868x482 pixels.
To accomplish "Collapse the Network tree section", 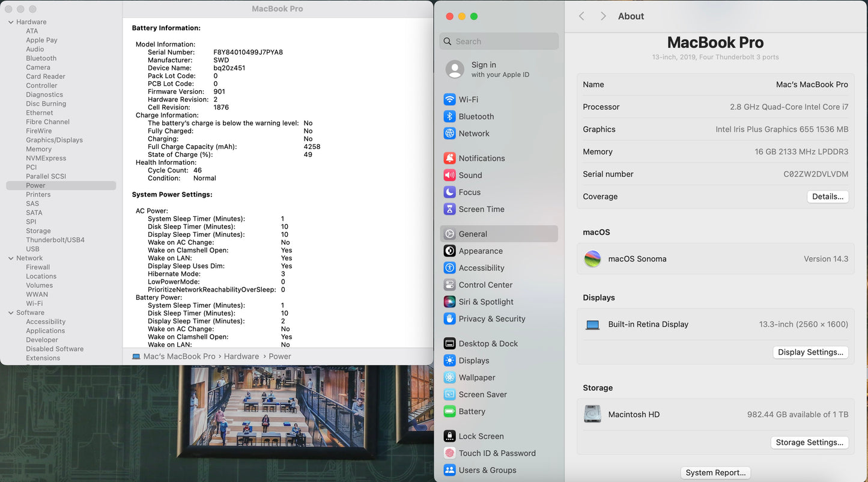I will pyautogui.click(x=11, y=258).
